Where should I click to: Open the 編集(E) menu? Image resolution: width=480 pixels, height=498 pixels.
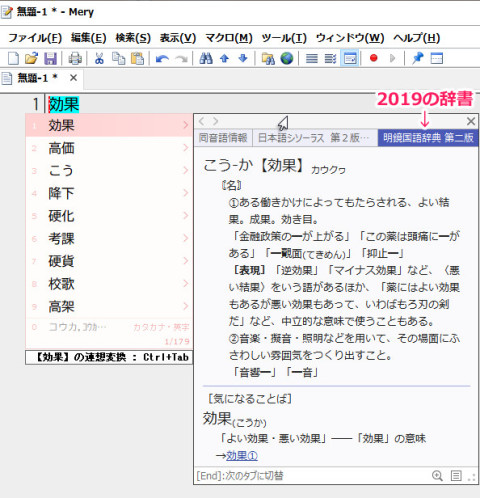click(x=88, y=38)
